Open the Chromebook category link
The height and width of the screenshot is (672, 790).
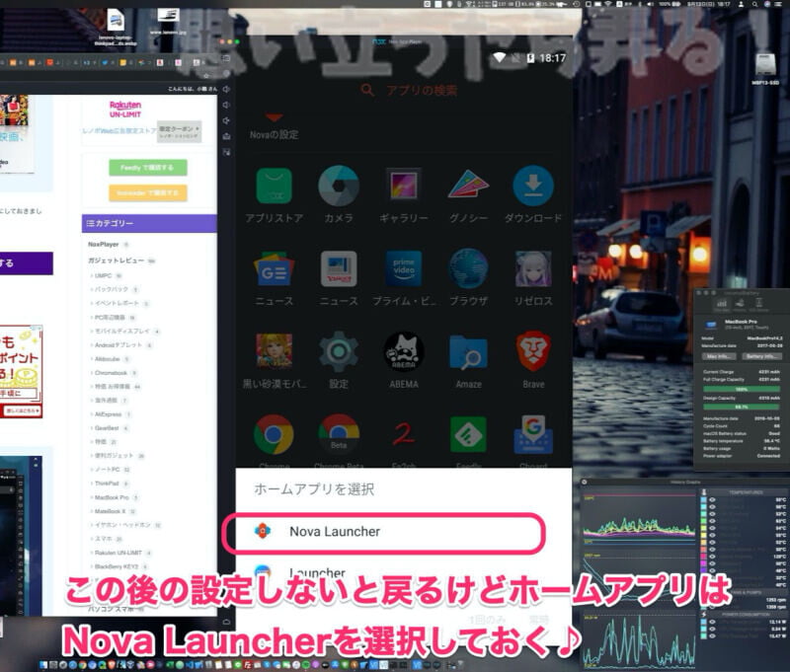point(111,373)
